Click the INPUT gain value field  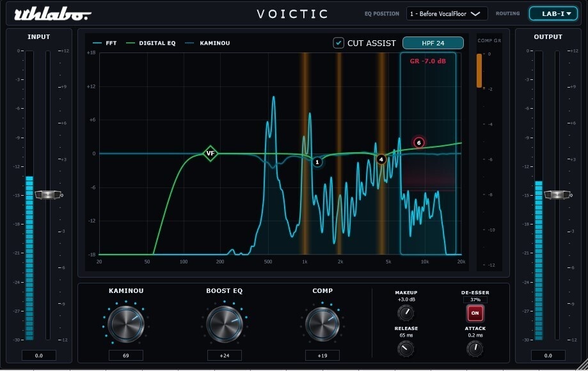point(39,356)
